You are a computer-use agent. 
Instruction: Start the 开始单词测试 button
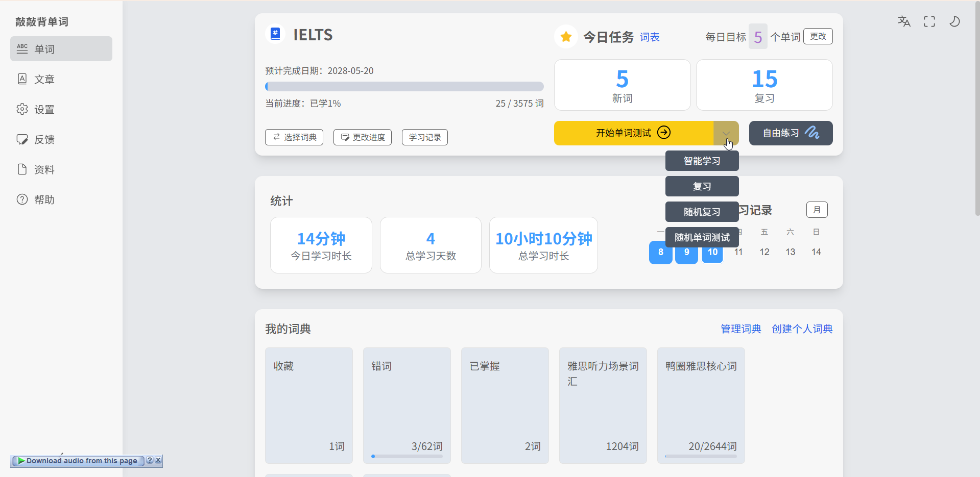[x=633, y=133]
